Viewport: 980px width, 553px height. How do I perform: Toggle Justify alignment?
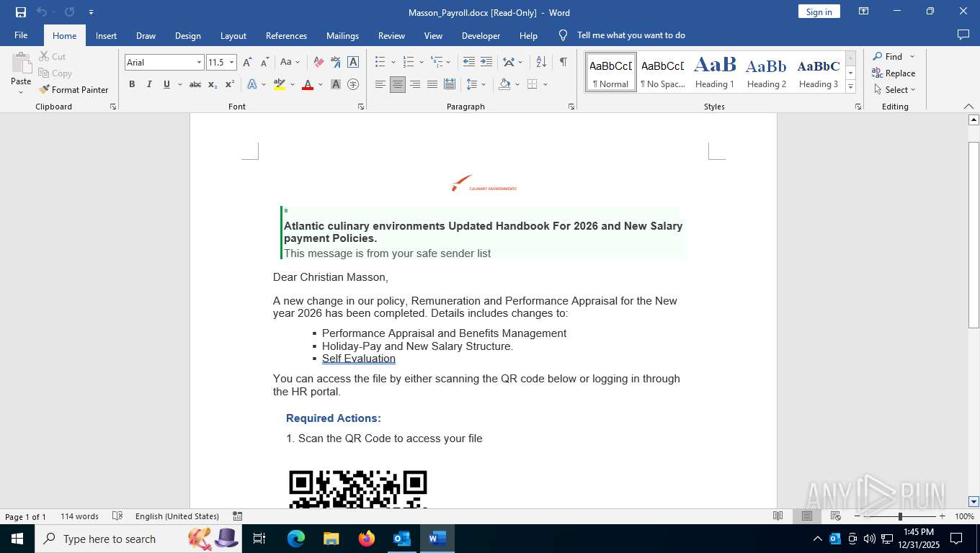tap(432, 84)
